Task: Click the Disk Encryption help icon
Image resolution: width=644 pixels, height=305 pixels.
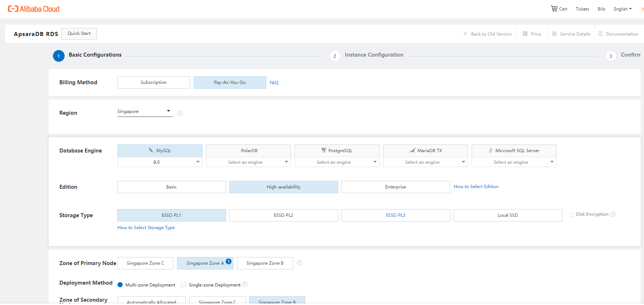Action: click(x=613, y=214)
